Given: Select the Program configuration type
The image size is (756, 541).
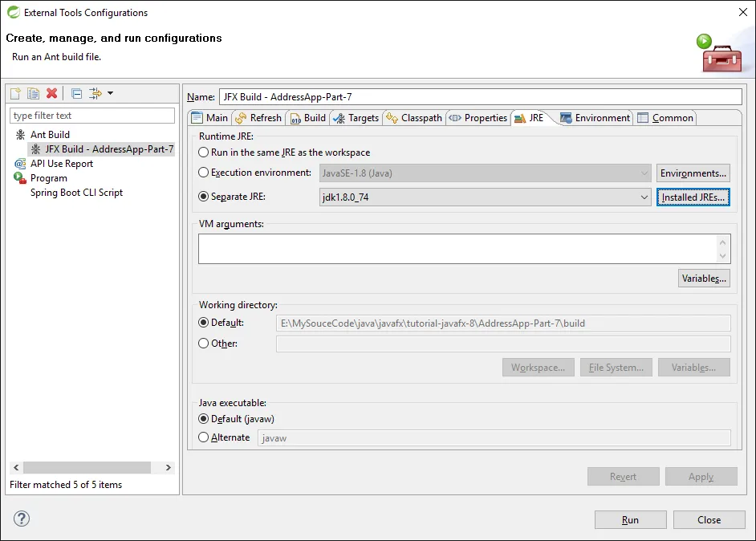Looking at the screenshot, I should 48,178.
